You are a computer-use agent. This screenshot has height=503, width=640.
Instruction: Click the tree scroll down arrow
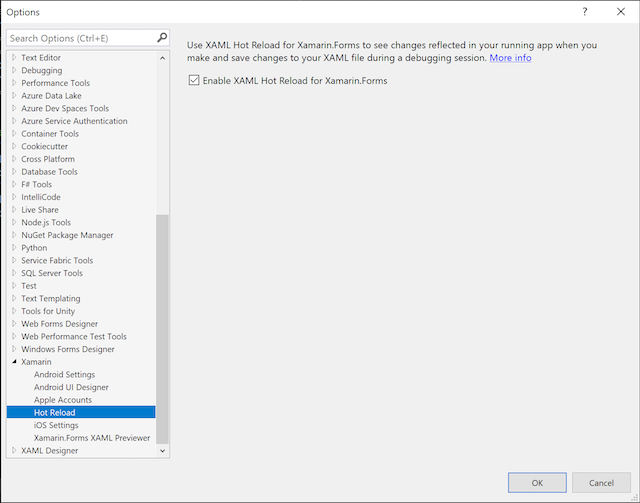162,451
